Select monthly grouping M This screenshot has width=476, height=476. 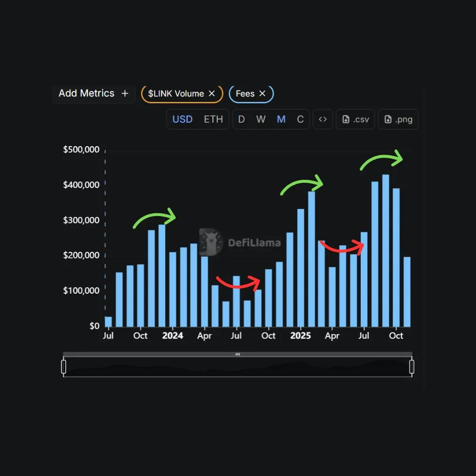coord(281,119)
